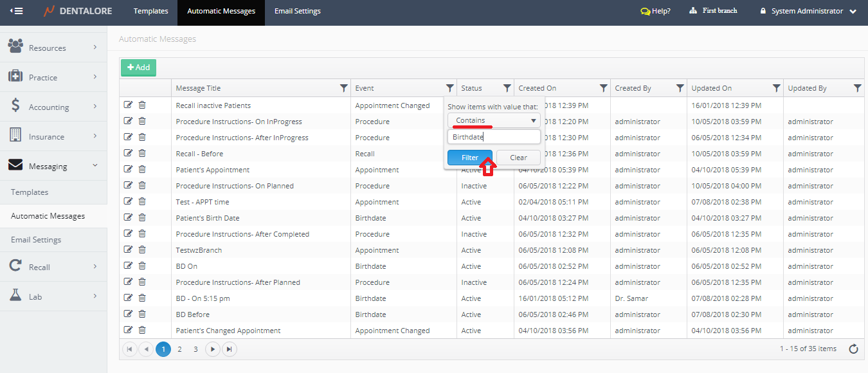868x373 pixels.
Task: Toggle sidebar with the hamburger menu icon
Action: click(x=17, y=11)
